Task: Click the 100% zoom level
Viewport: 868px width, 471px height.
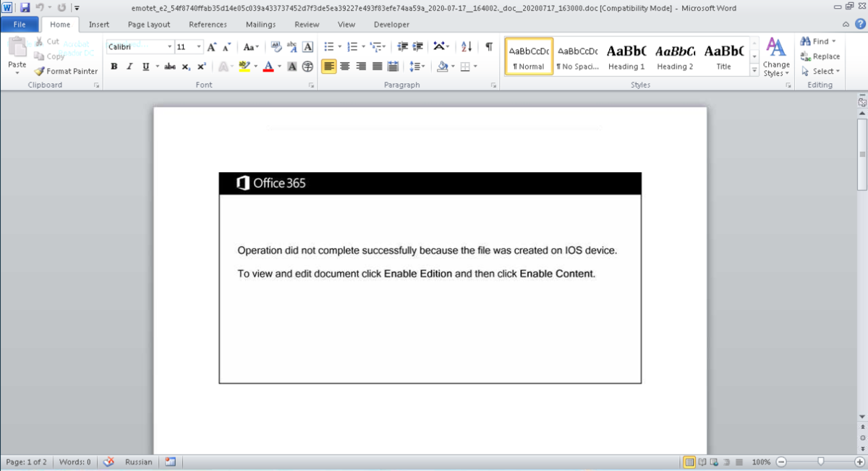Action: [x=760, y=462]
